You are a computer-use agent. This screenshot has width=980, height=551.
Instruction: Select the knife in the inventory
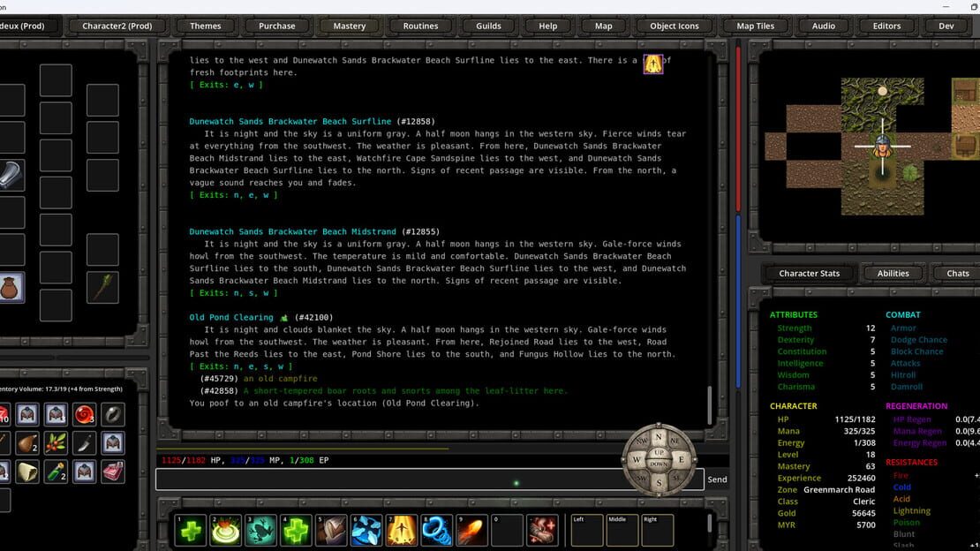click(x=84, y=442)
